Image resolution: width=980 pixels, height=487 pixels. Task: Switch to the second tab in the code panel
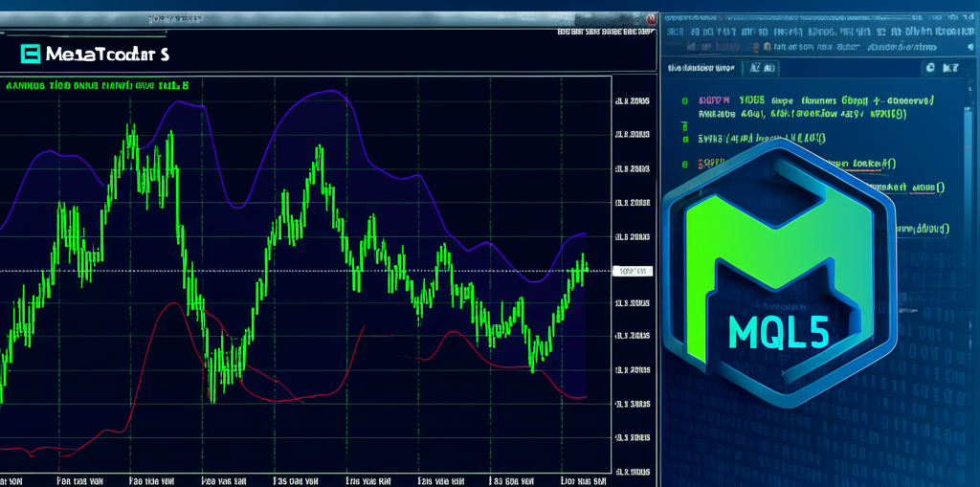click(x=762, y=68)
